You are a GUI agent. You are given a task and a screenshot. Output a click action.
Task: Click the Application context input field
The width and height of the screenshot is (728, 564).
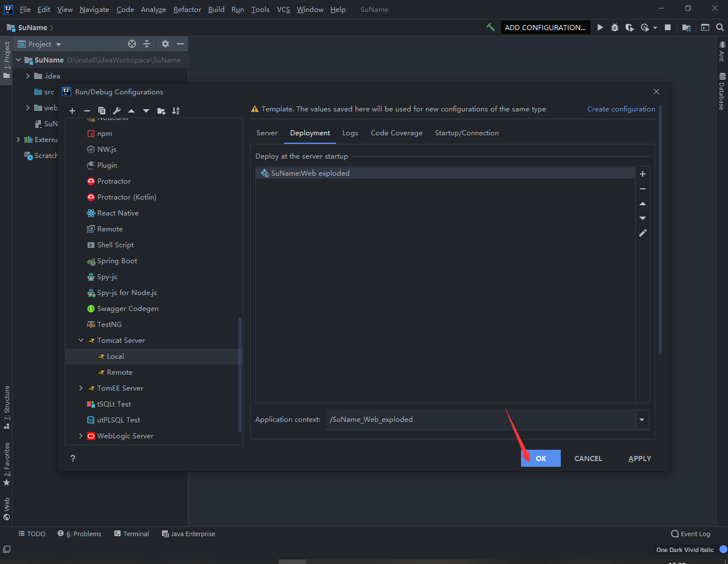(481, 420)
